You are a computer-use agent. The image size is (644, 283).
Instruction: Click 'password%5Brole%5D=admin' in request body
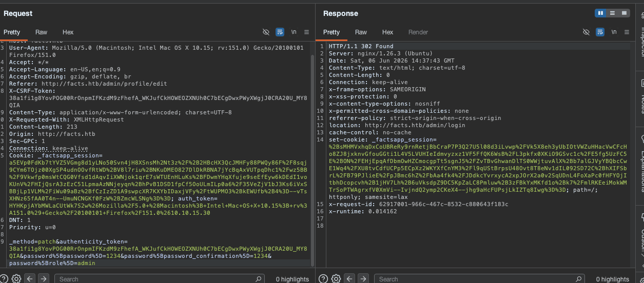[x=52, y=263]
